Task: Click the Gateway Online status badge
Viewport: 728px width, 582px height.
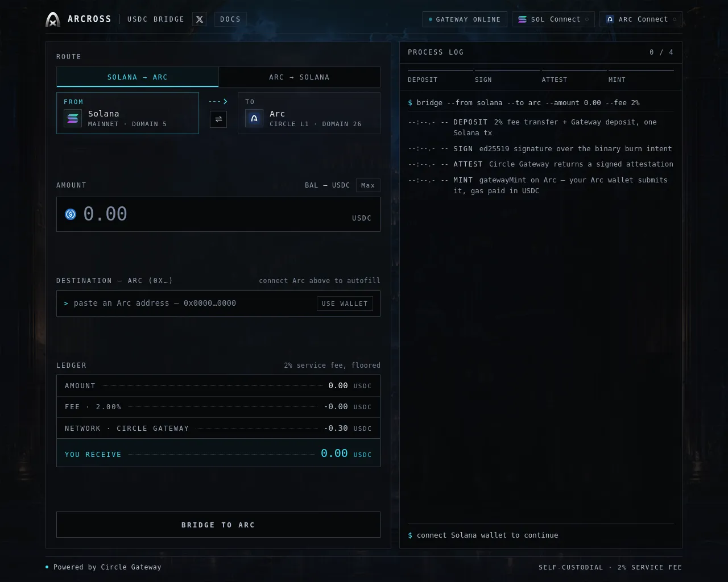Action: pyautogui.click(x=465, y=19)
